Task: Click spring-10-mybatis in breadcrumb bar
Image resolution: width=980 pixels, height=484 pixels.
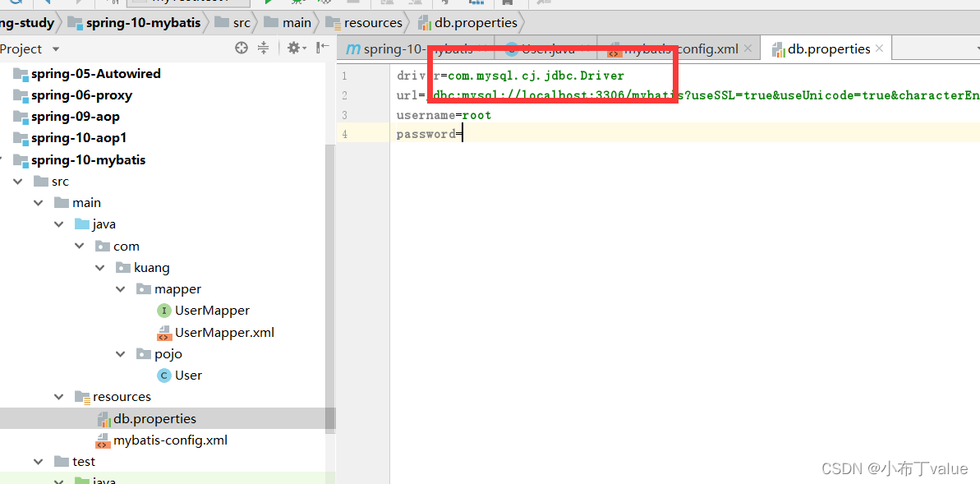Action: coord(136,23)
